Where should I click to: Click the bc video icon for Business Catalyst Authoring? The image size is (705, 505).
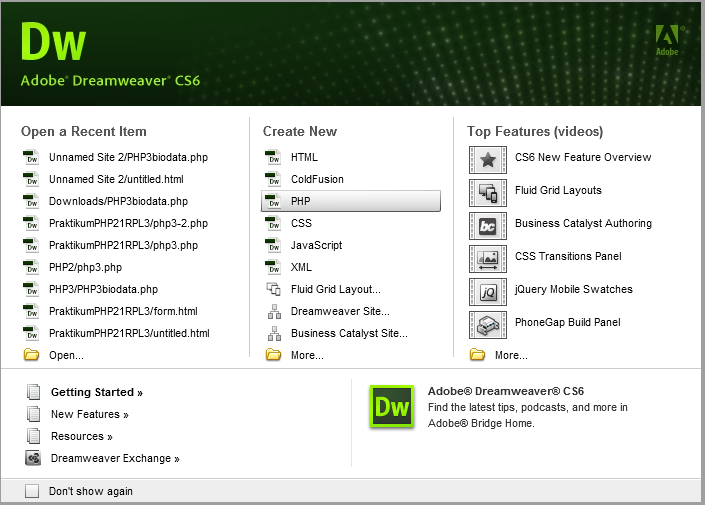488,226
